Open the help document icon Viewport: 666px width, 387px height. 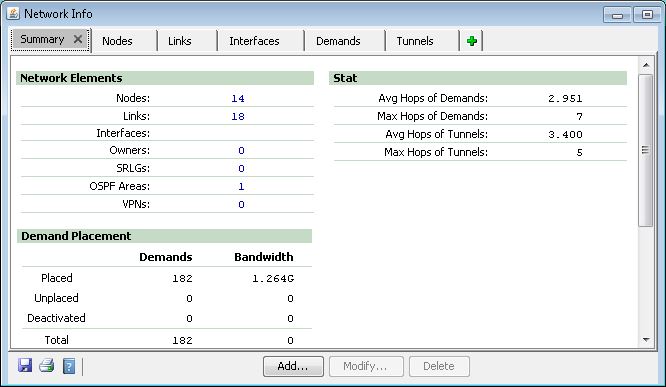point(69,366)
